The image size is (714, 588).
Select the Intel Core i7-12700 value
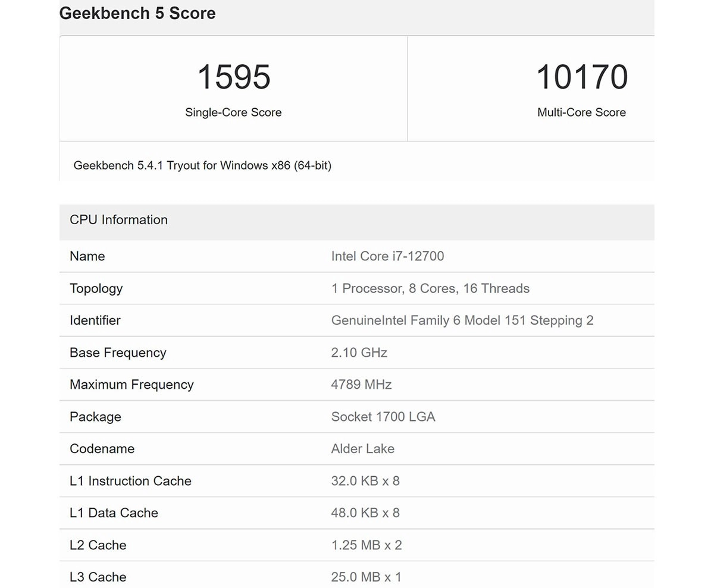387,256
